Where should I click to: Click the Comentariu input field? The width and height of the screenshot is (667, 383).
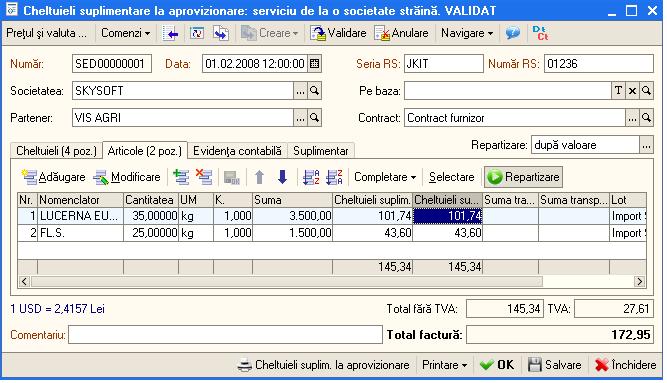click(x=225, y=335)
